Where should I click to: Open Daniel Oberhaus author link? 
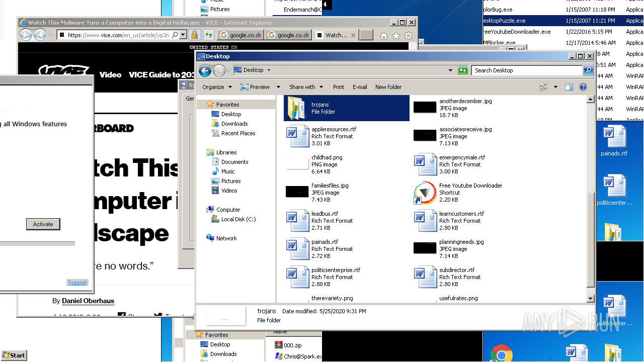point(88,301)
